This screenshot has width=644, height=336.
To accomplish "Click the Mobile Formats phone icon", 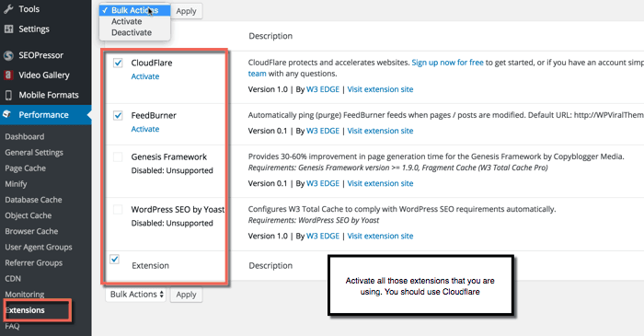I will coord(8,96).
